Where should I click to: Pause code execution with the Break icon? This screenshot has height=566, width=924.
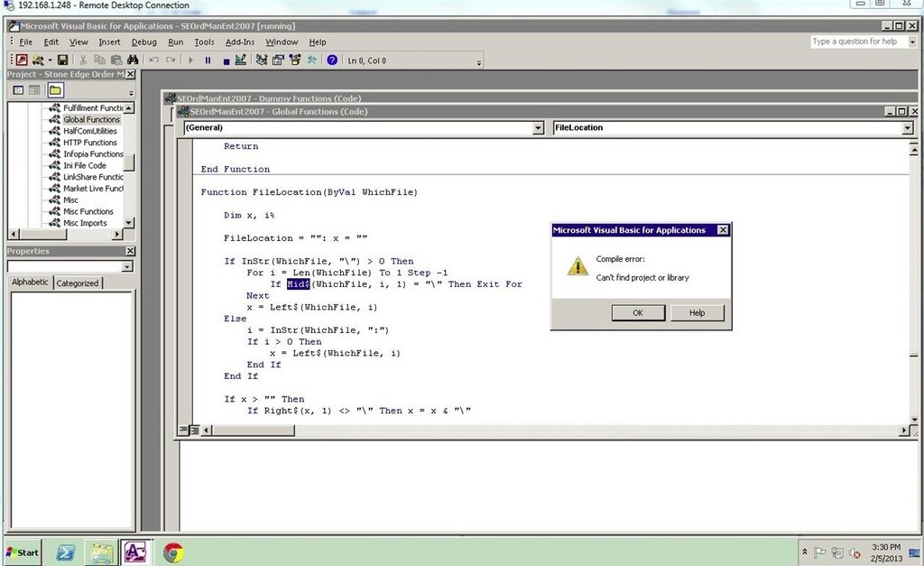[x=208, y=60]
